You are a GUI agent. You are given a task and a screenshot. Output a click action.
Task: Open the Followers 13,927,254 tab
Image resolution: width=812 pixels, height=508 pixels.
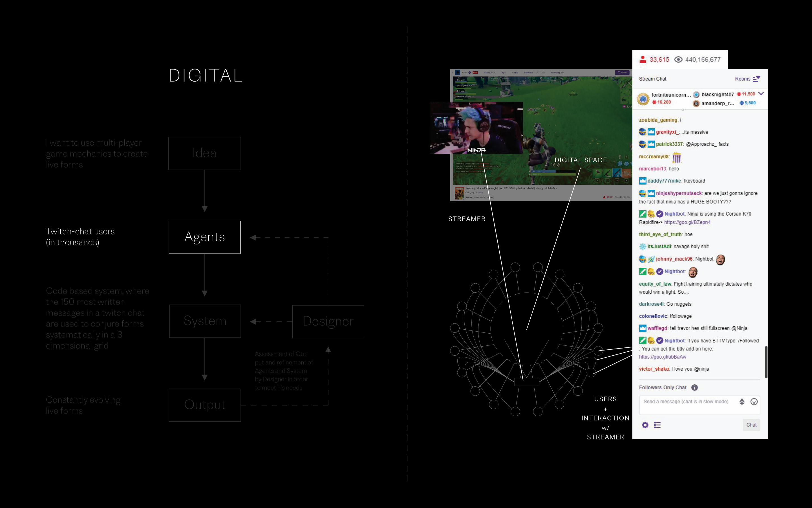534,73
